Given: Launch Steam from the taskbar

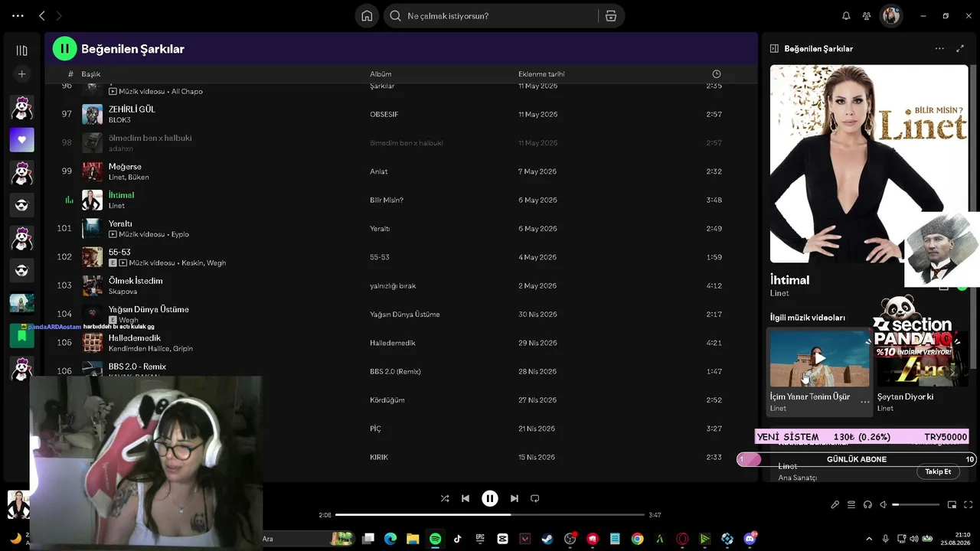Looking at the screenshot, I should click(547, 539).
